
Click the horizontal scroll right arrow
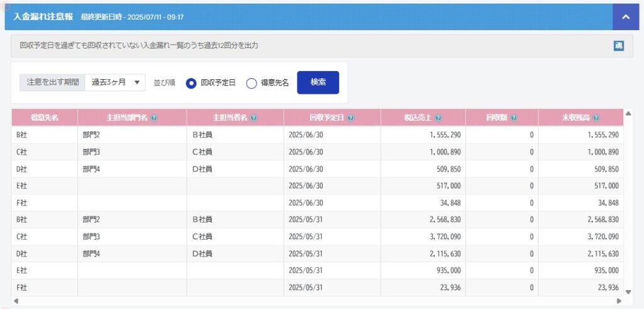[619, 301]
